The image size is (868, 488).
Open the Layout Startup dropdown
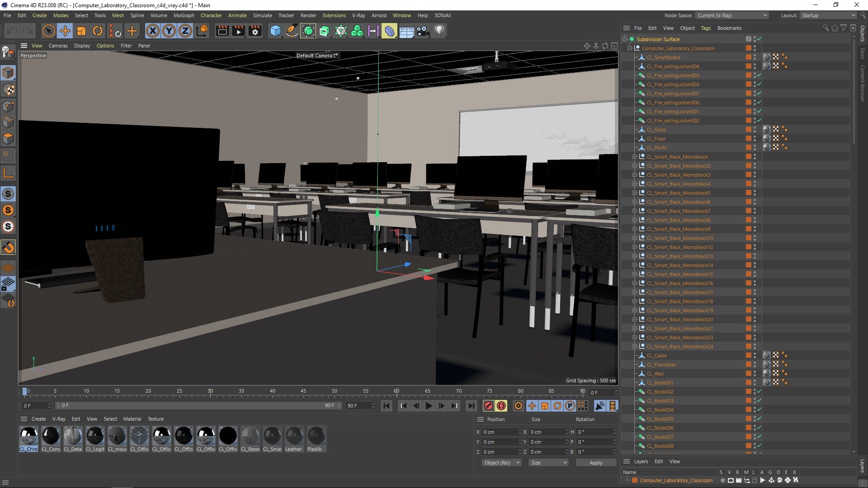click(x=828, y=15)
